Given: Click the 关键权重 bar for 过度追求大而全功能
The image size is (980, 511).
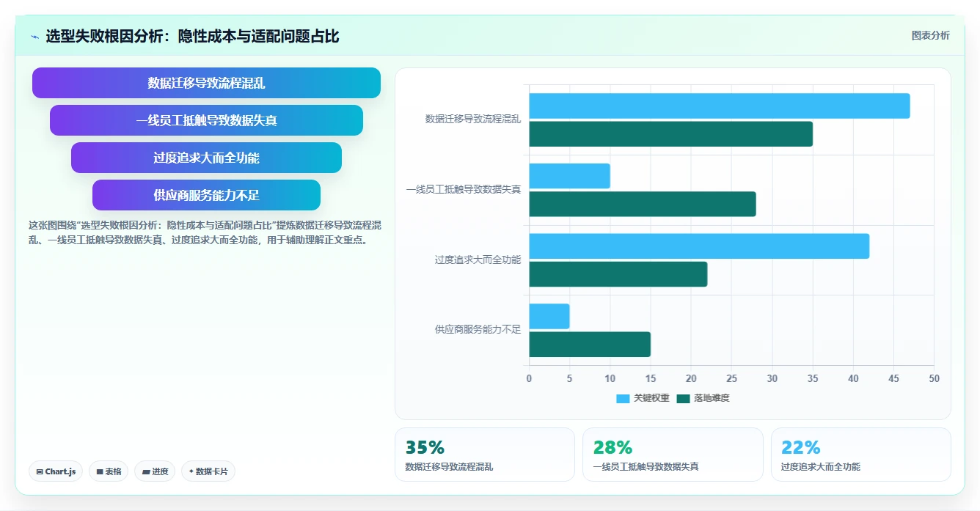Looking at the screenshot, I should click(x=699, y=246).
